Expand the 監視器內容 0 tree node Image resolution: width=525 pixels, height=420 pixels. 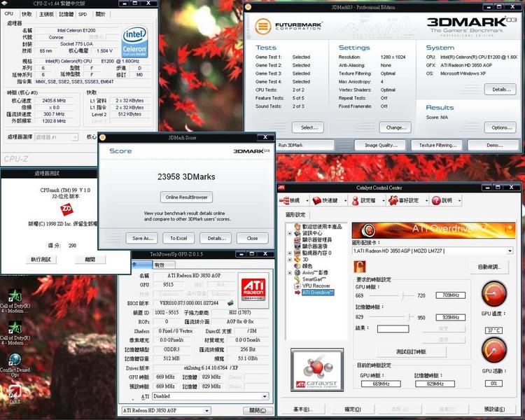click(x=290, y=253)
